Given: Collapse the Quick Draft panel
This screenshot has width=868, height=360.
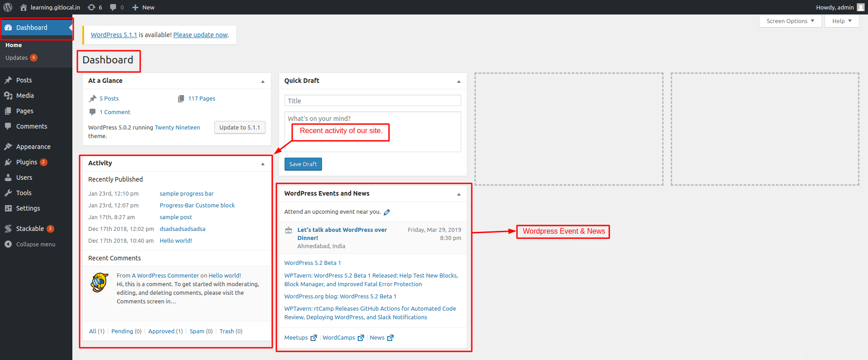Looking at the screenshot, I should (x=459, y=82).
